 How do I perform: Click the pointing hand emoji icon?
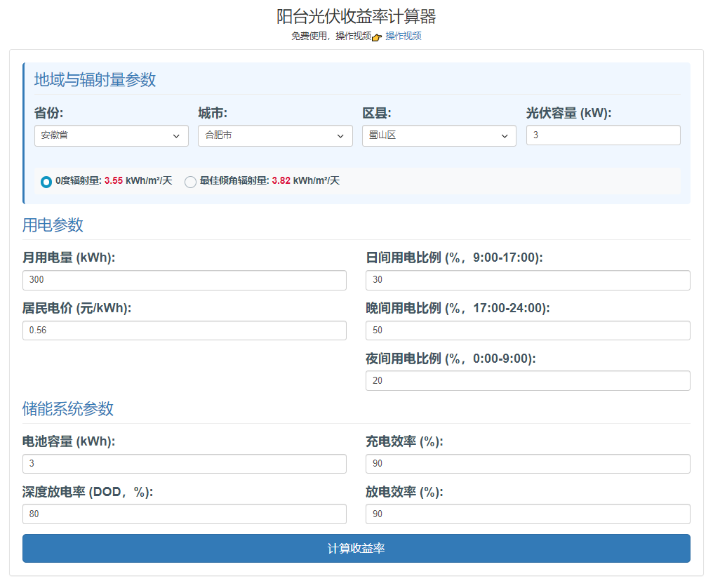[377, 37]
